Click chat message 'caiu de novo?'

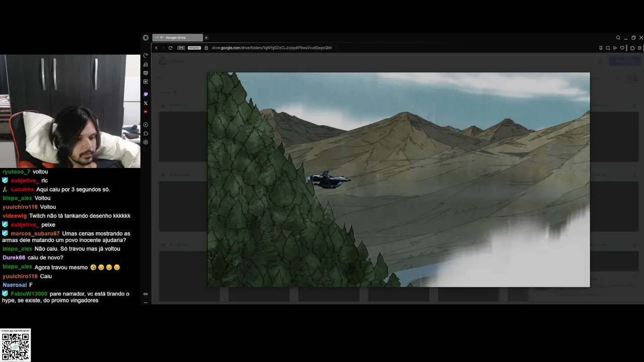pyautogui.click(x=45, y=258)
